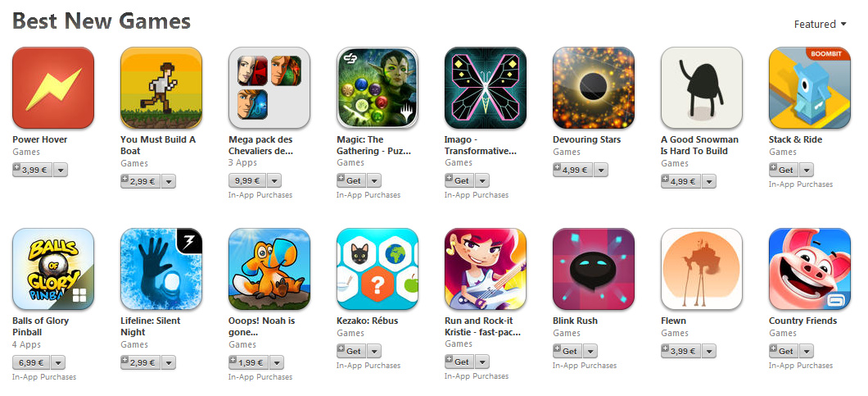Open A Good Snowman Is Hard To Build title
This screenshot has height=396, width=868.
click(699, 145)
